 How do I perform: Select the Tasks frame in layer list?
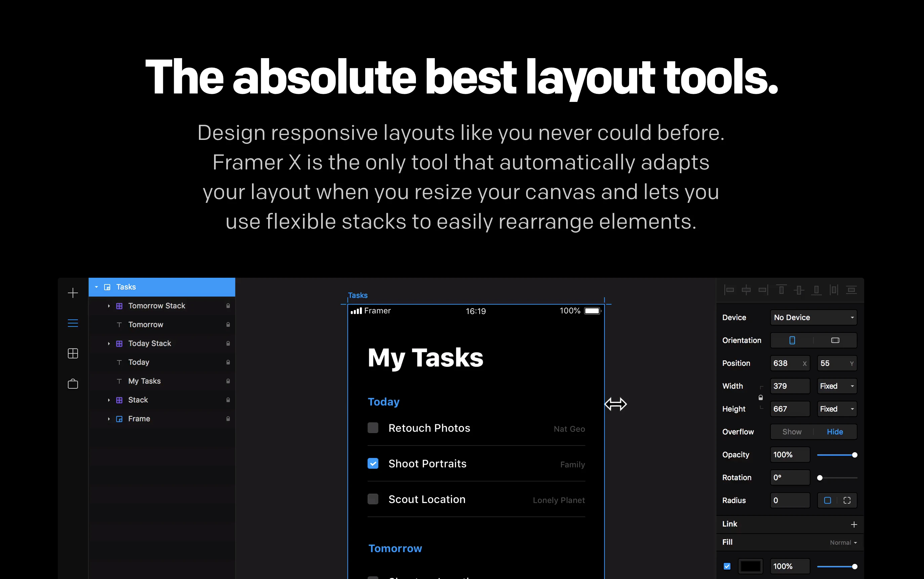126,287
